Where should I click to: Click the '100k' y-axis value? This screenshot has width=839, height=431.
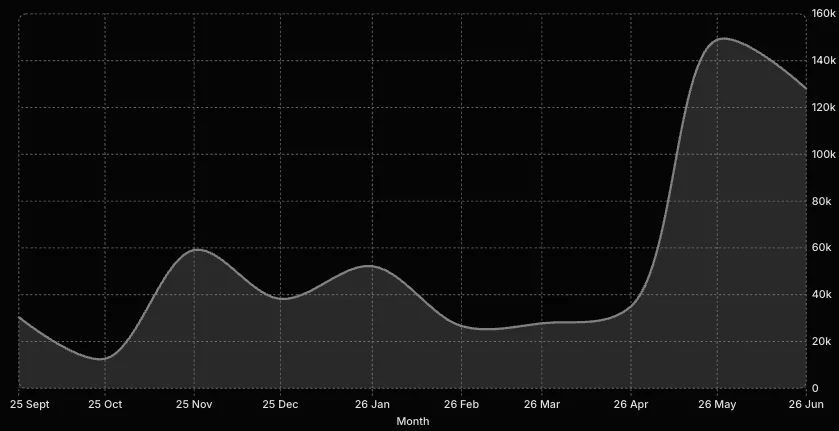(x=823, y=154)
